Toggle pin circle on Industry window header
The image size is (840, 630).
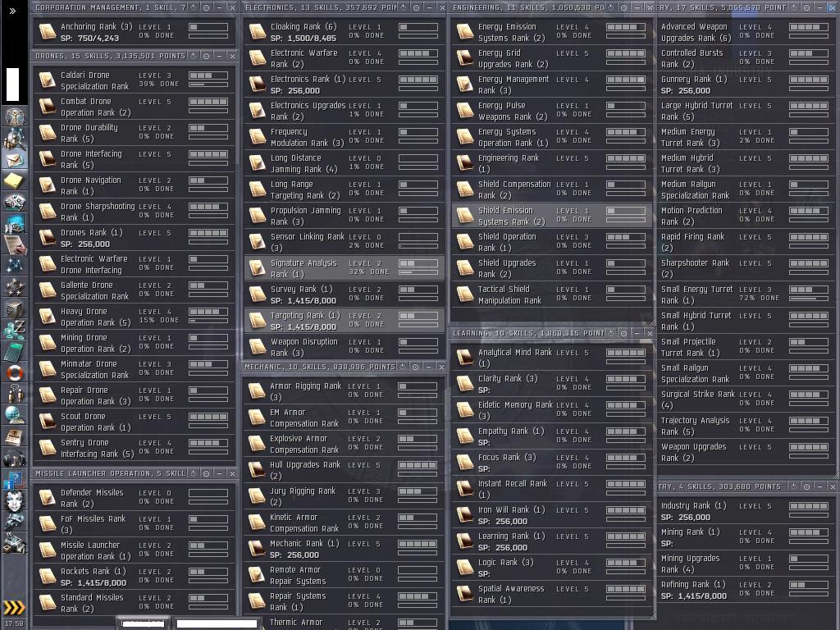(807, 486)
